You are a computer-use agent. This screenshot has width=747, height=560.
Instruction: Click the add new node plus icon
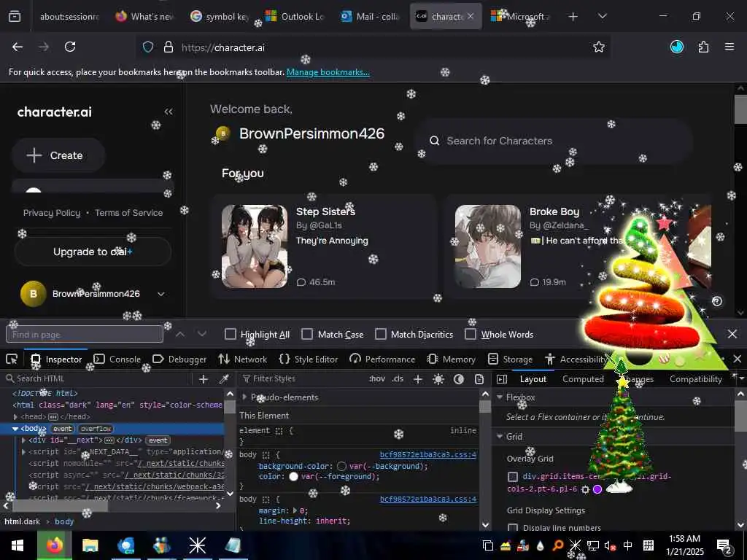click(204, 378)
